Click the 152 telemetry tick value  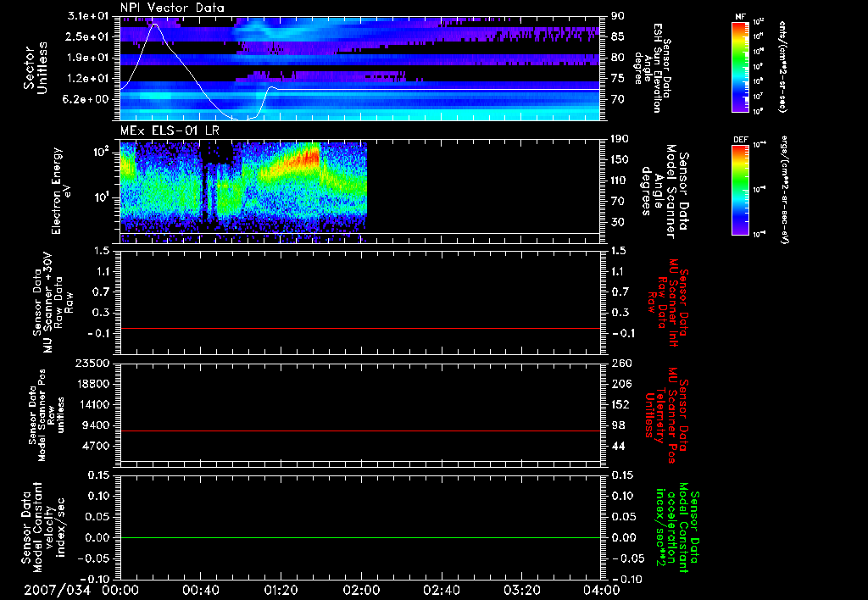pyautogui.click(x=620, y=404)
